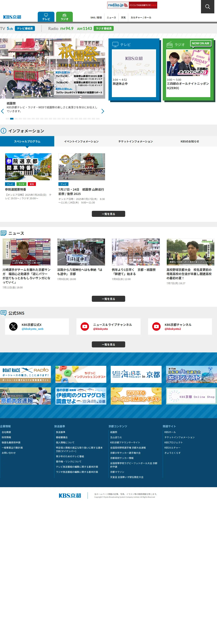The width and height of the screenshot is (217, 644).
Task: Open footer link 会社概要
Action: 7,432
